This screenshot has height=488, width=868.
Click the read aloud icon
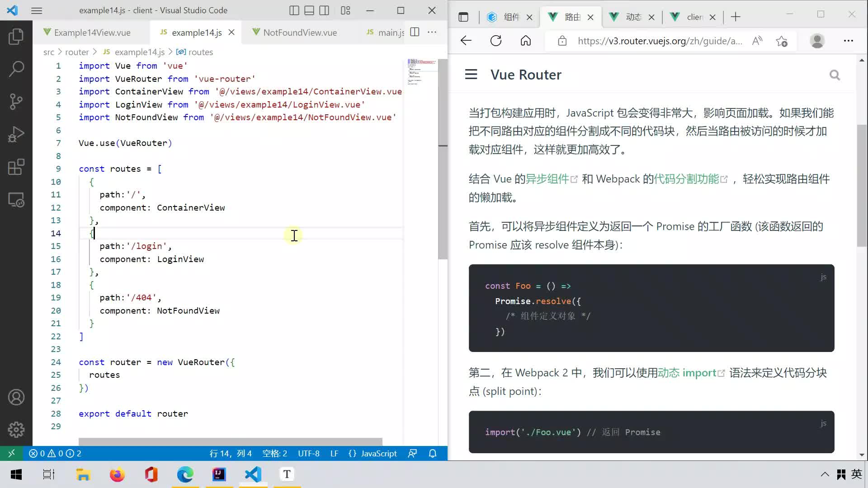757,41
